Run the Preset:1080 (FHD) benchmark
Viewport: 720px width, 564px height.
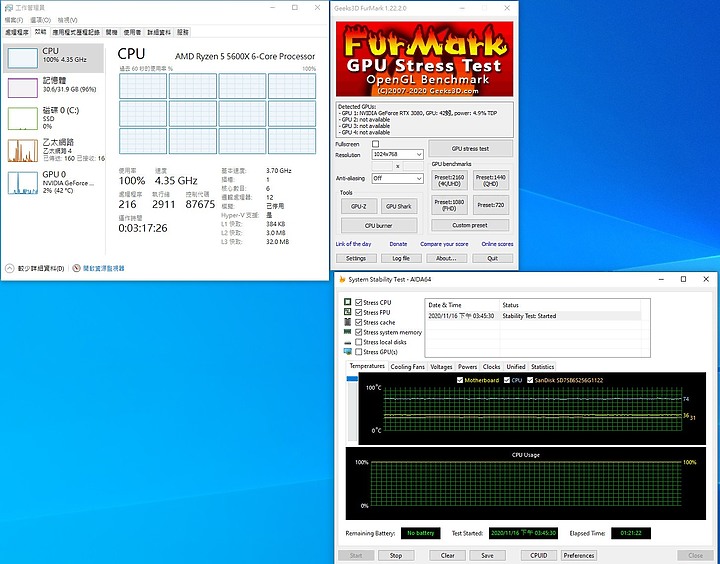pos(449,205)
